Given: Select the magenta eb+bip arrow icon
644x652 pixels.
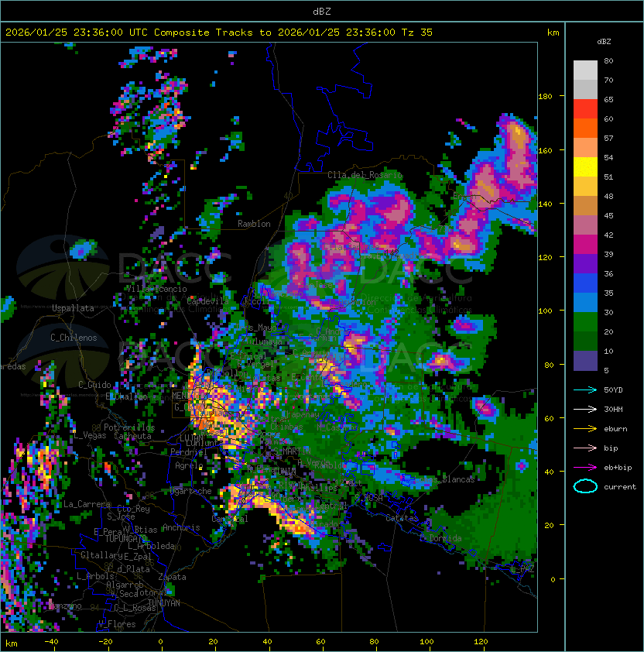Looking at the screenshot, I should pyautogui.click(x=585, y=468).
